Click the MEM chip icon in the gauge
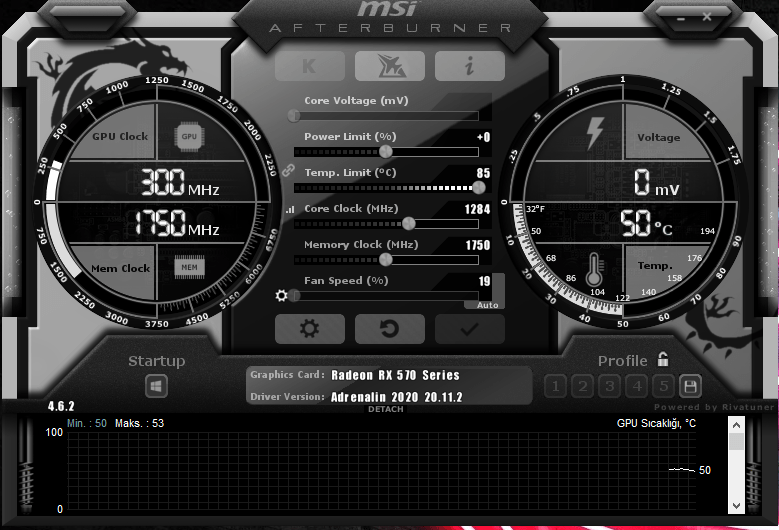Image resolution: width=779 pixels, height=530 pixels. click(x=189, y=267)
